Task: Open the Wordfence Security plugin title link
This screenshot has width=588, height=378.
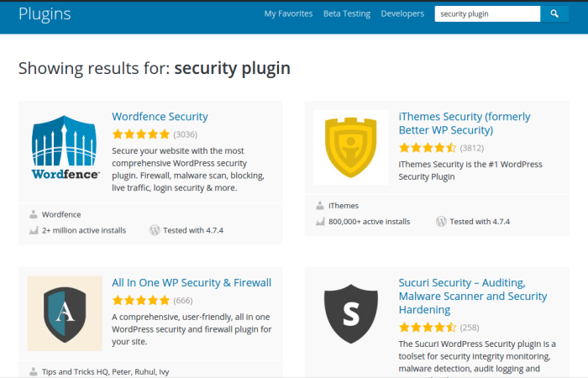Action: coord(160,117)
